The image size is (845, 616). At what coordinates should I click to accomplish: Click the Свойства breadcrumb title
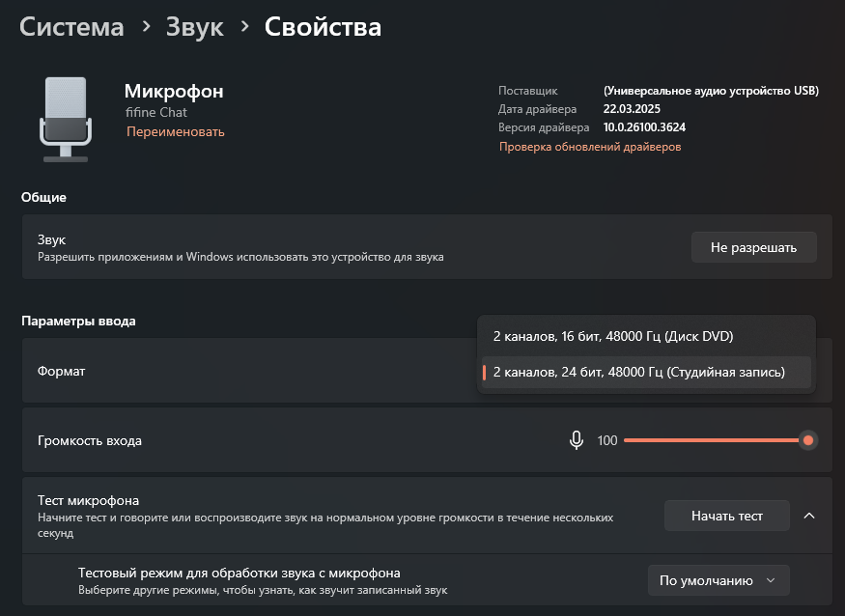click(323, 27)
